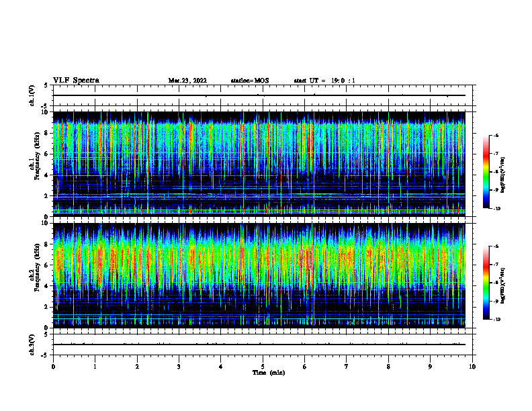Click inside the ch.2 spectrogram panel
Viewport: 532px width, 411px height.
click(259, 275)
